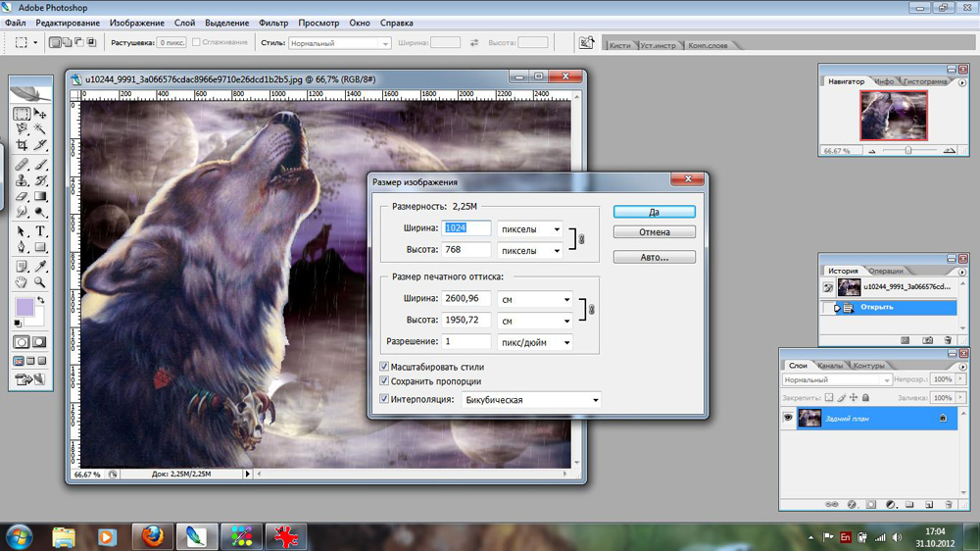Reset default colors small icon

pyautogui.click(x=18, y=324)
